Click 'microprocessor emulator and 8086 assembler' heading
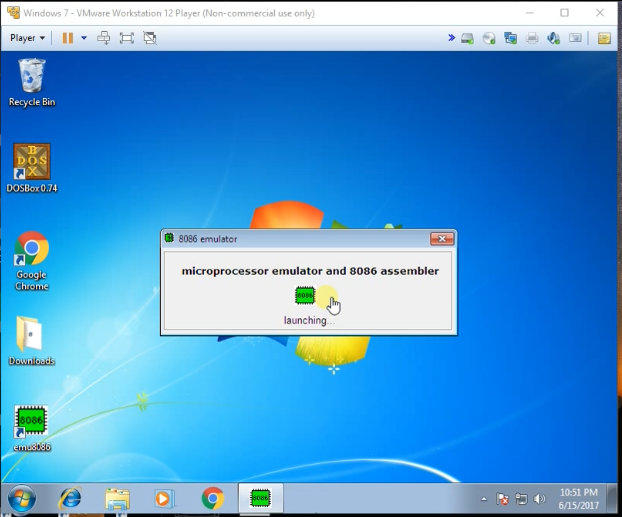Screen dimensions: 622x517 (310, 271)
